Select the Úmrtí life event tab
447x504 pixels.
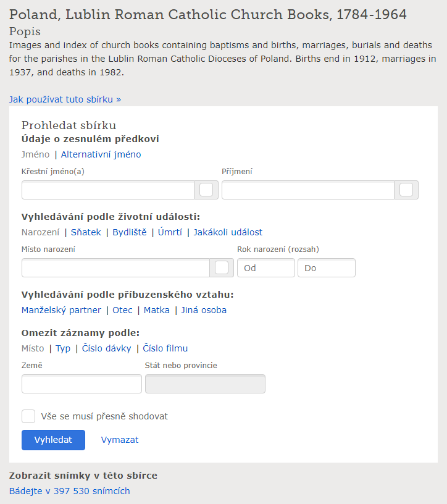click(x=170, y=232)
